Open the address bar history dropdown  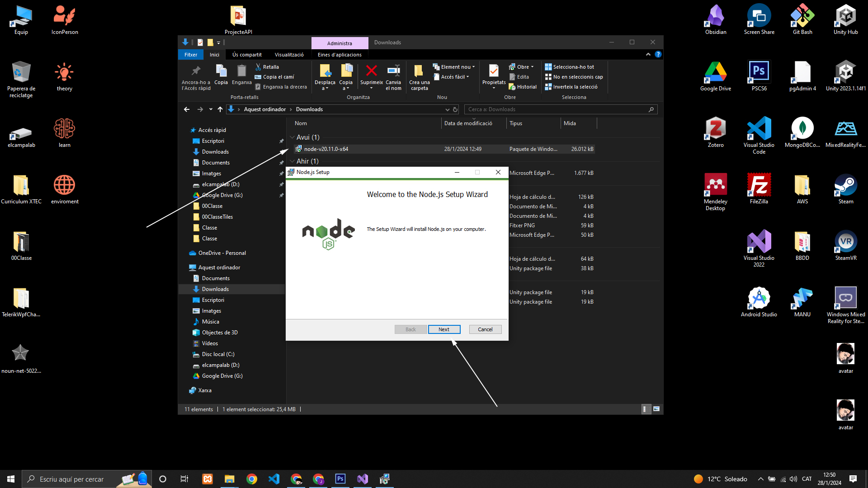click(x=447, y=109)
